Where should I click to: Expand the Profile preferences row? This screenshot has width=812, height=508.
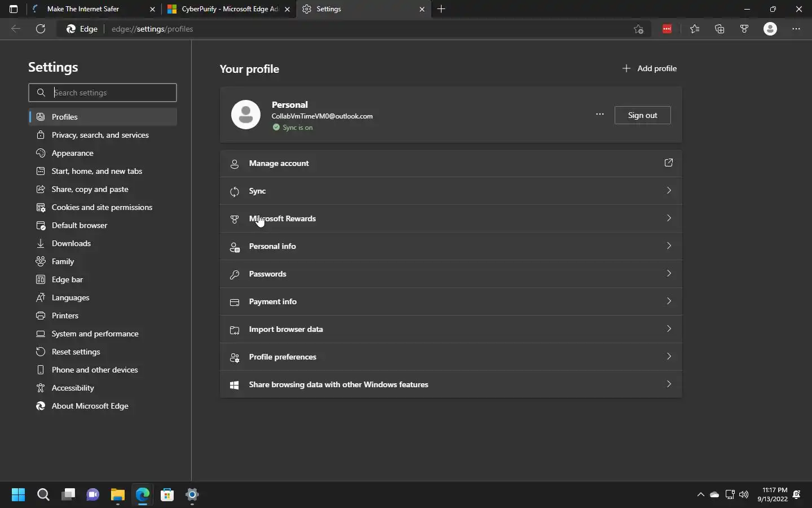tap(451, 357)
